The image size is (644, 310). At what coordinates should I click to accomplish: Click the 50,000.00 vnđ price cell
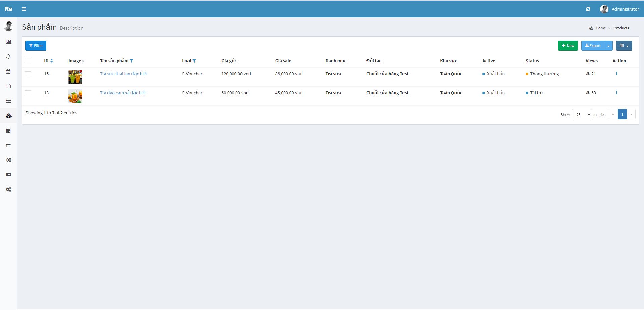point(235,93)
